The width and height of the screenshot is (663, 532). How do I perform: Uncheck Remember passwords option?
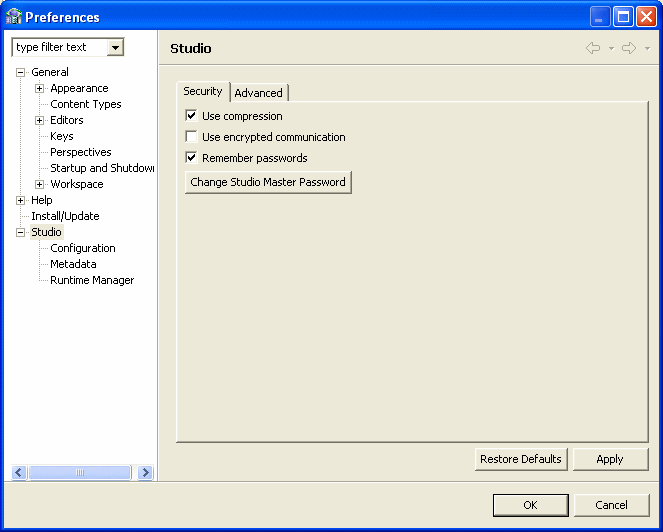coord(192,158)
